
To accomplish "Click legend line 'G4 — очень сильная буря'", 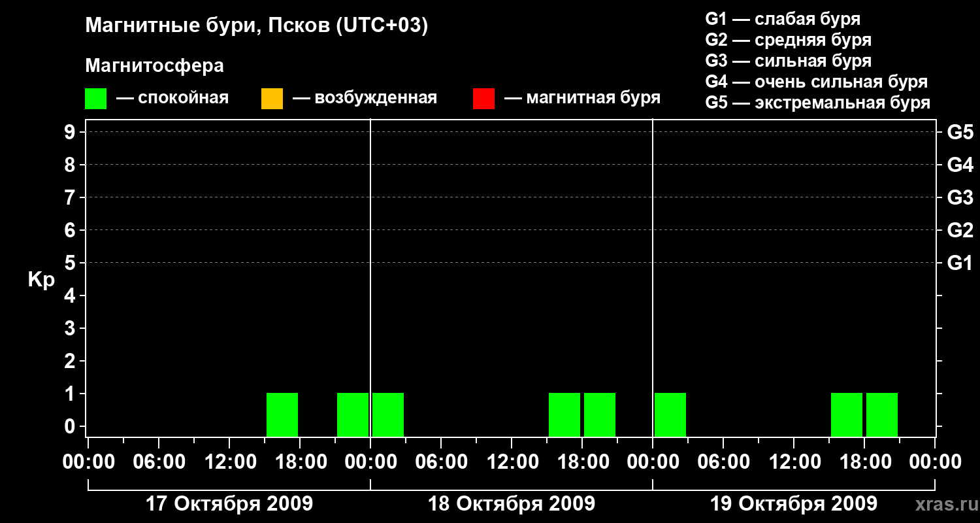I will pyautogui.click(x=817, y=82).
